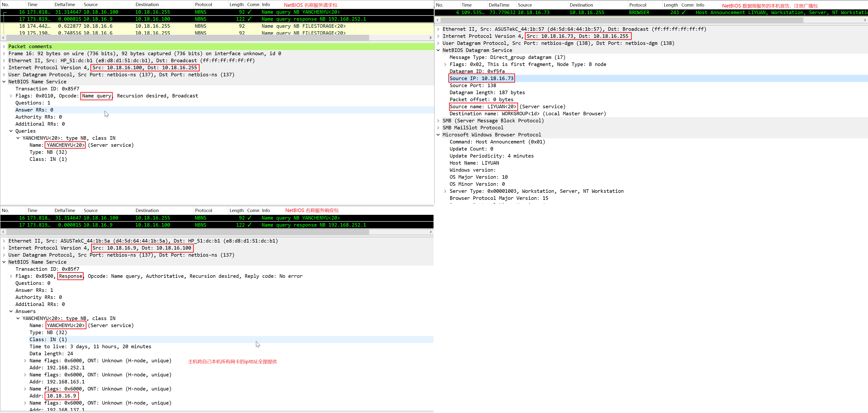
Task: Expand the SMB MailSlot Protocol row
Action: point(438,128)
